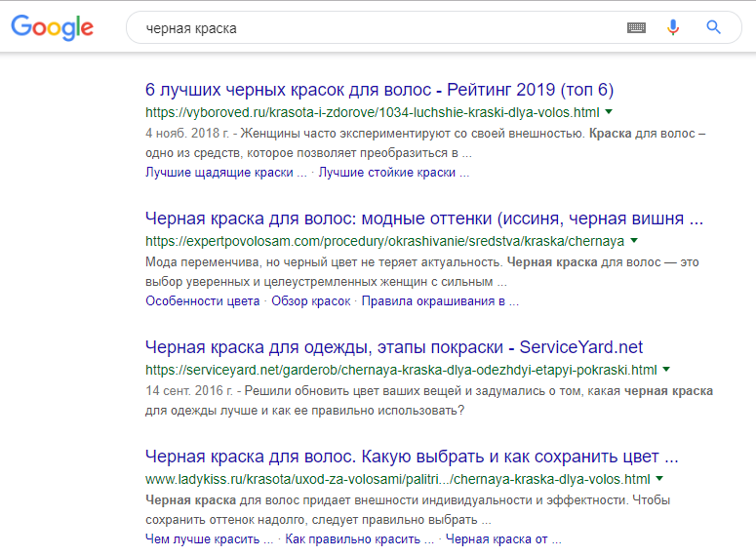This screenshot has width=756, height=557.
Task: Open sitelink 'Лучшие щадящие краски ...'
Action: click(226, 173)
